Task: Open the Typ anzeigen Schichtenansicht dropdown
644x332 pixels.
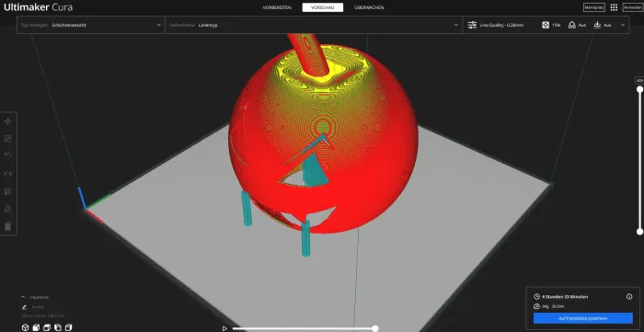Action: pos(91,25)
